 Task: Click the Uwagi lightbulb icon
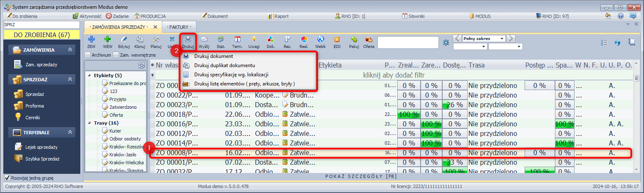tap(254, 39)
